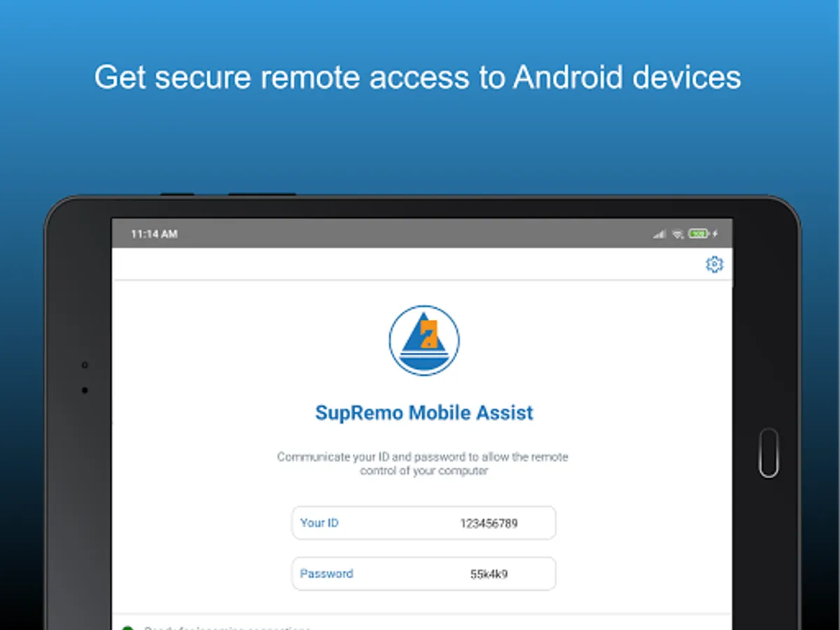840x630 pixels.
Task: Select the Password field
Action: pos(423,574)
